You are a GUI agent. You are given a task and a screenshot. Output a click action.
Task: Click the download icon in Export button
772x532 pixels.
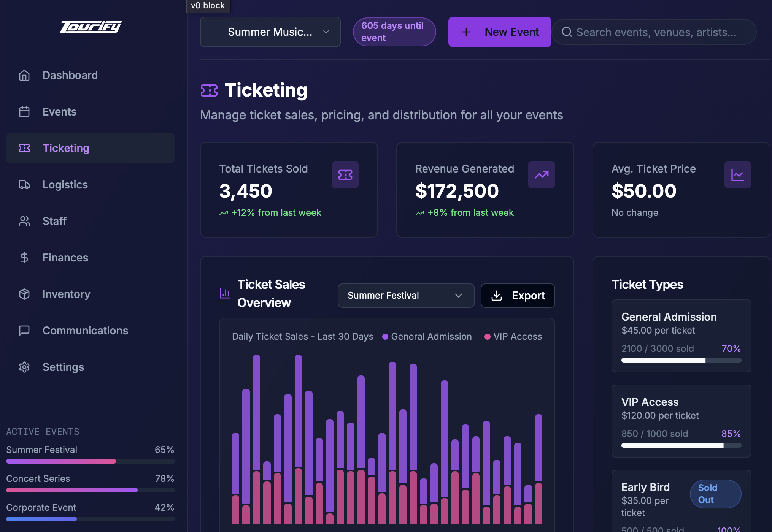click(497, 296)
